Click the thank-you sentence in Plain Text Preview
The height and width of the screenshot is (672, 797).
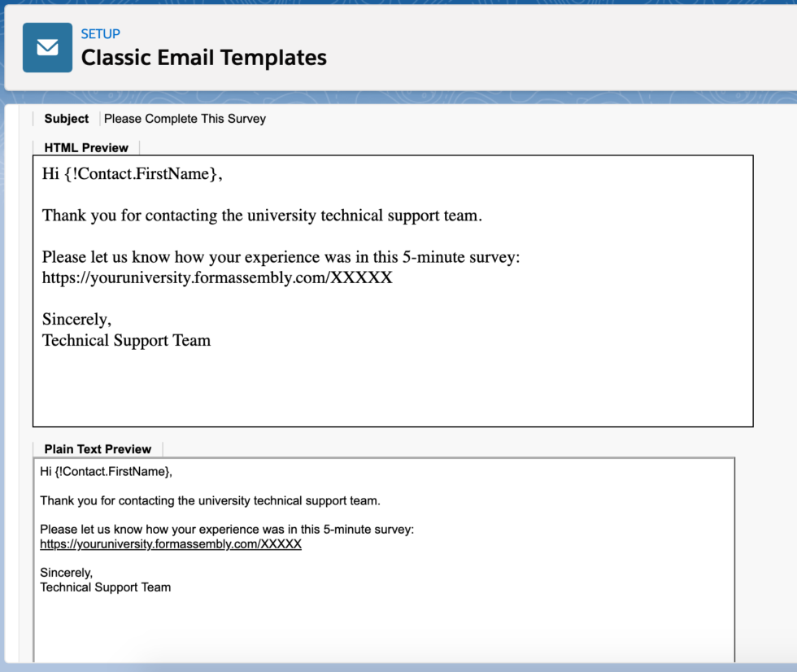[x=210, y=501]
